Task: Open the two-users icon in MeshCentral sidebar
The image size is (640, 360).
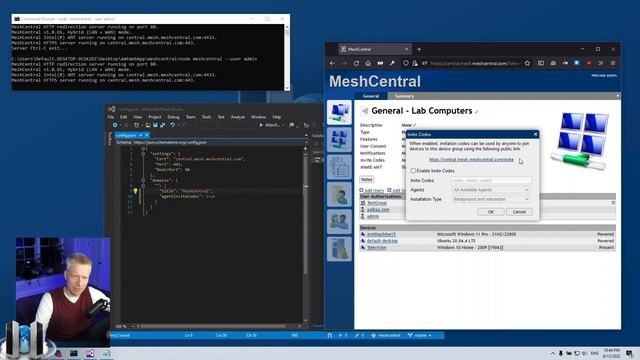Action: [339, 222]
